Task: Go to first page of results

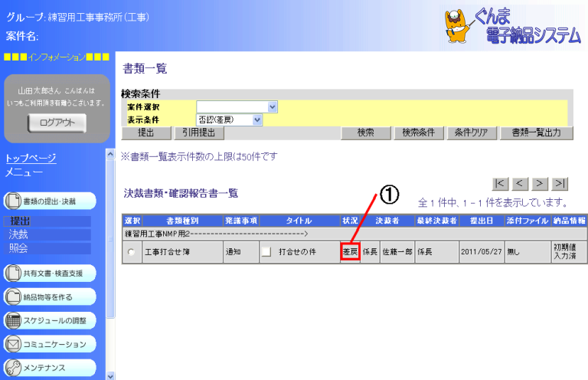Action: [500, 183]
